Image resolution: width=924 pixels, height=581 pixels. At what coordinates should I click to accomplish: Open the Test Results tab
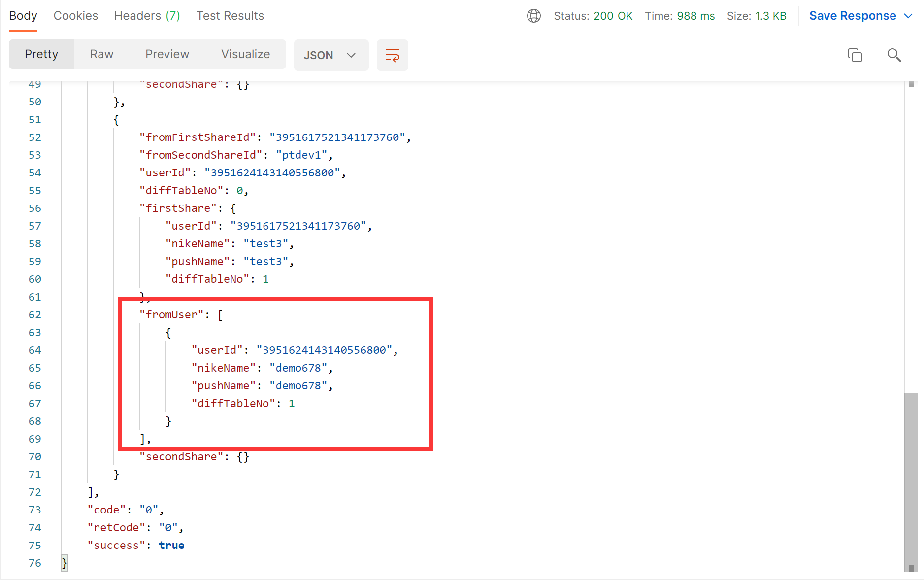tap(230, 16)
